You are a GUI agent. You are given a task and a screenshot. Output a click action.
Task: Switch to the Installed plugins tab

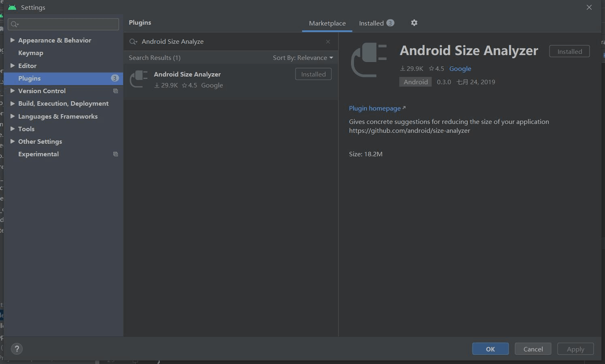pos(376,23)
